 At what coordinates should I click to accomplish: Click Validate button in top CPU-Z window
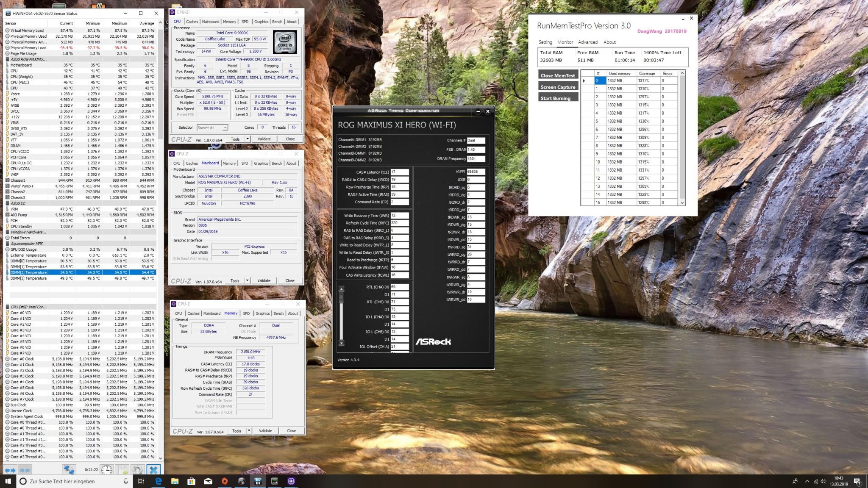click(264, 139)
